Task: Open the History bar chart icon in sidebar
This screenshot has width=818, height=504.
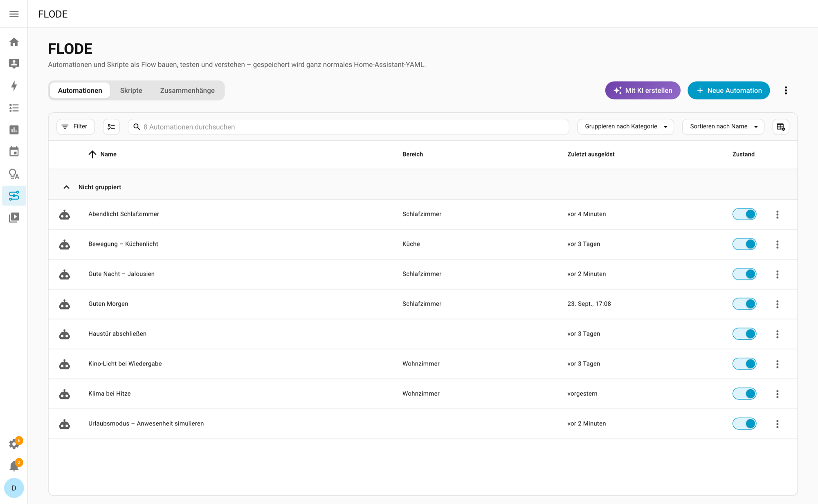Action: [14, 130]
